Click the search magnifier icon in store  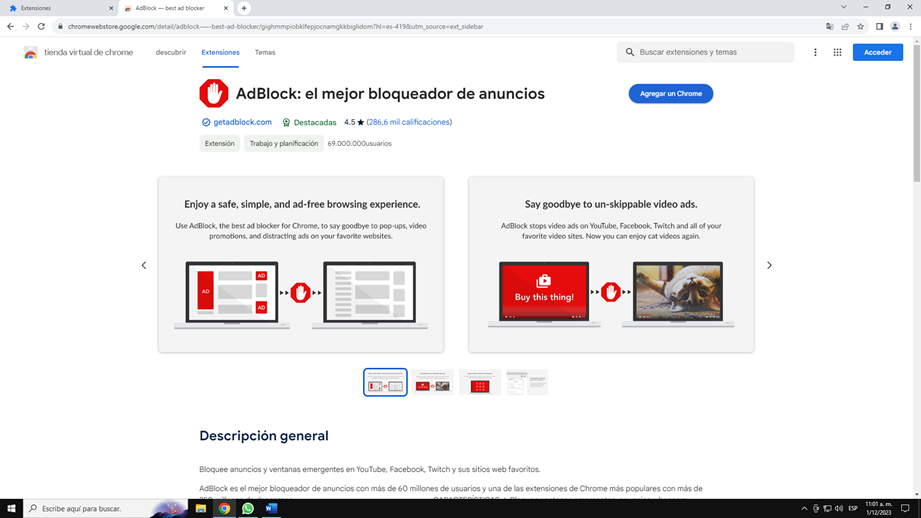[630, 52]
